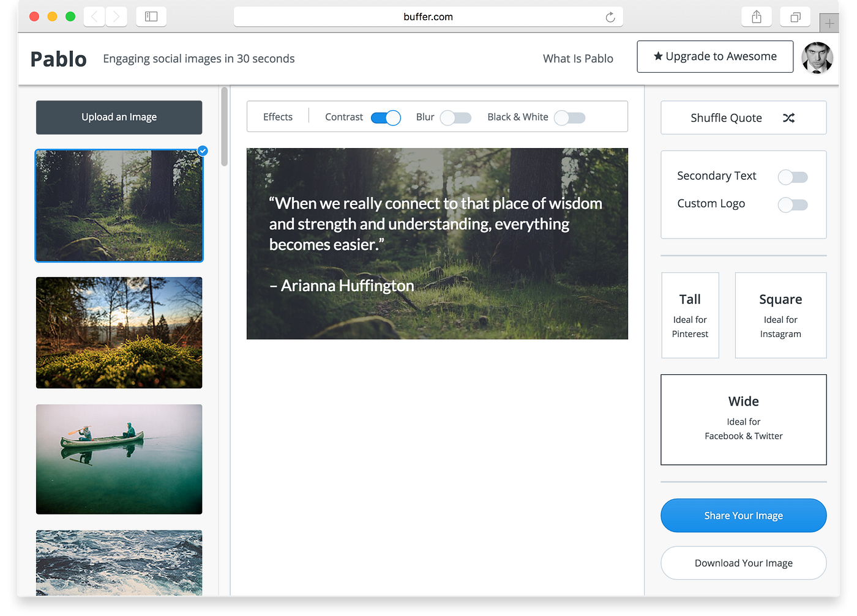Click the Safari back arrow

click(94, 17)
